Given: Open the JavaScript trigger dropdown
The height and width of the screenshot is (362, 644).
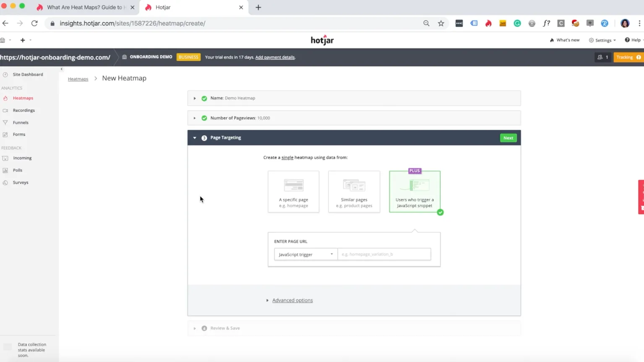Looking at the screenshot, I should coord(305,254).
